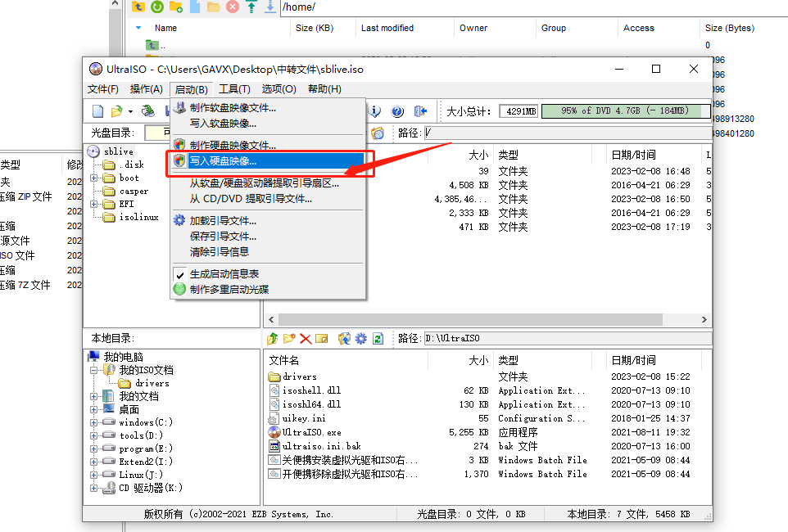Viewport: 788px width, 532px height.
Task: Click the blue gear settings icon in local toolbar
Action: 361,339
